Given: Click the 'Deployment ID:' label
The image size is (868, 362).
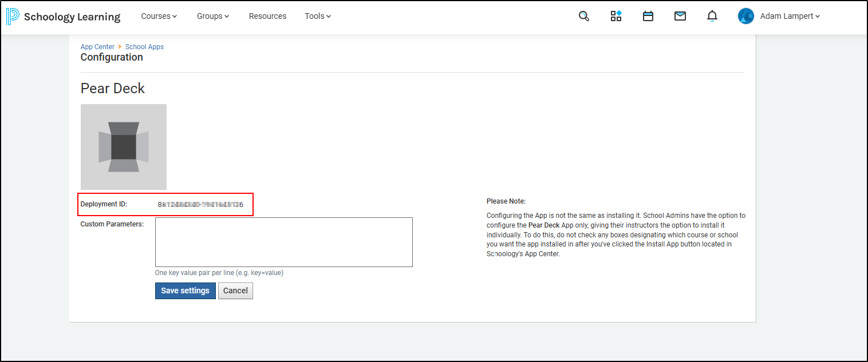Looking at the screenshot, I should pos(104,204).
